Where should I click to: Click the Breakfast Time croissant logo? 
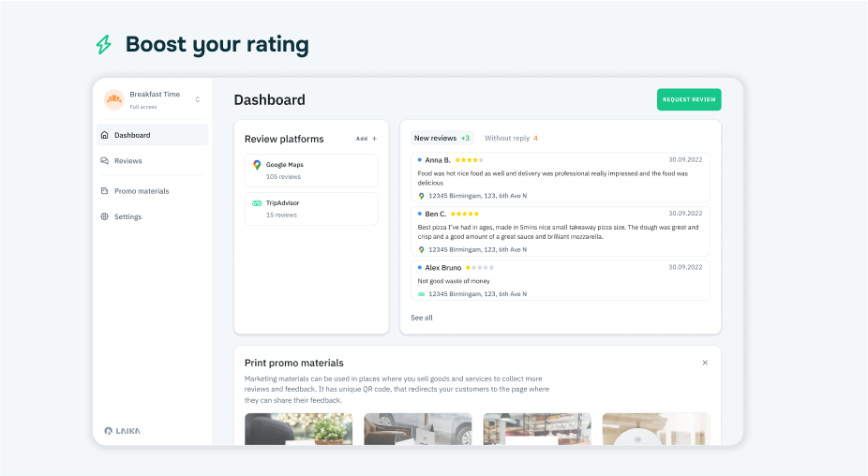tap(113, 99)
